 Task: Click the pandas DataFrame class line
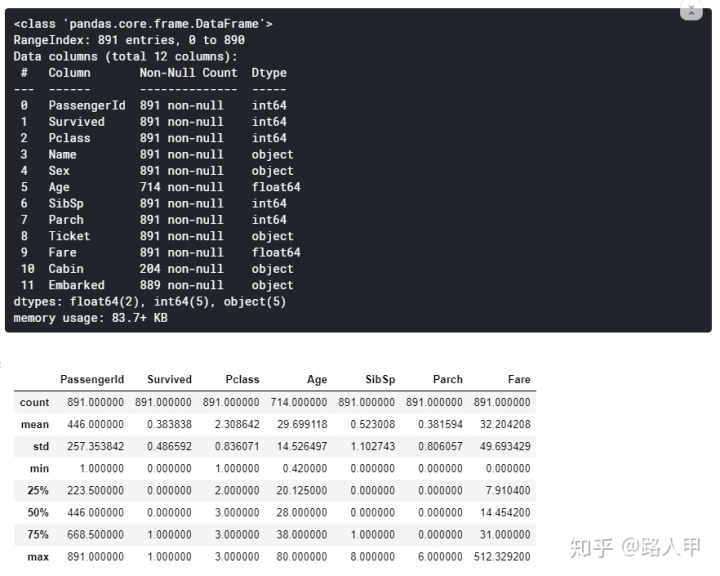point(143,23)
